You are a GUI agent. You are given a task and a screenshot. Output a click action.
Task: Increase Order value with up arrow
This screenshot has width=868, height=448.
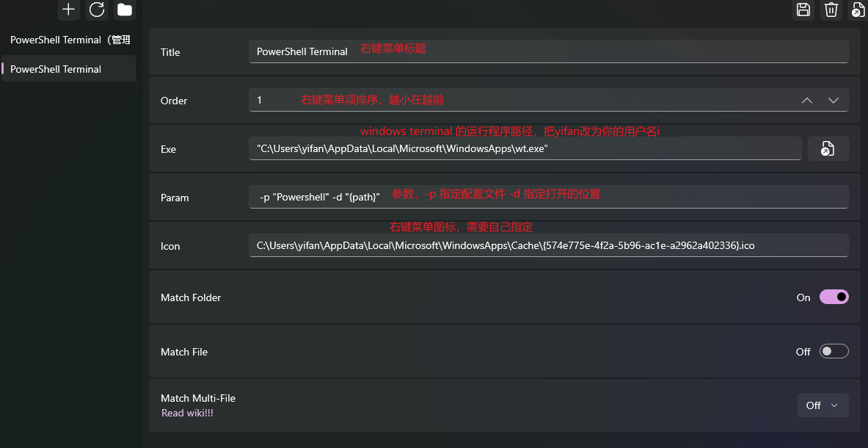pos(807,100)
